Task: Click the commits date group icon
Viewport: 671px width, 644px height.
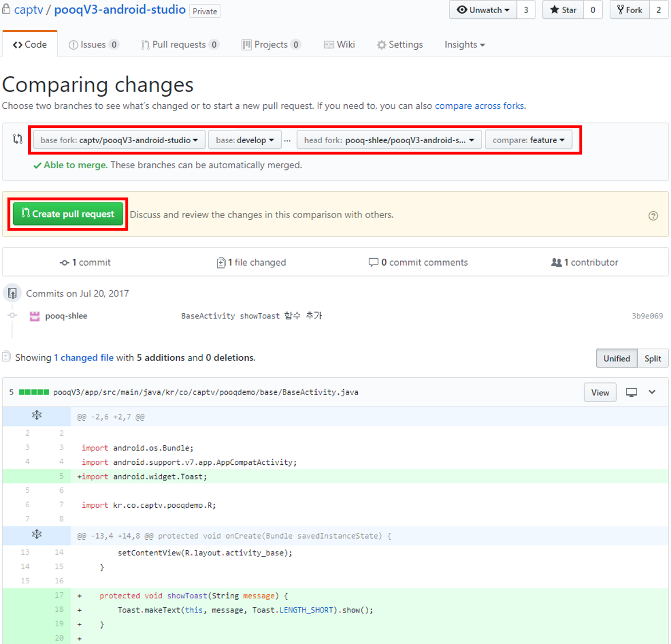Action: click(x=12, y=293)
